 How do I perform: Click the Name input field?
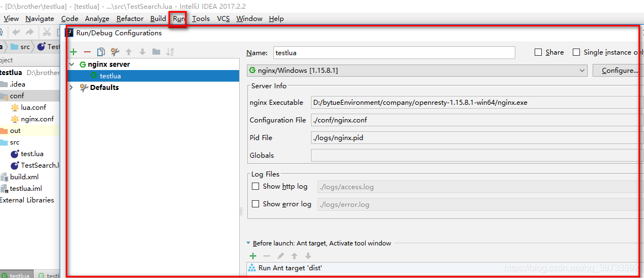(394, 52)
